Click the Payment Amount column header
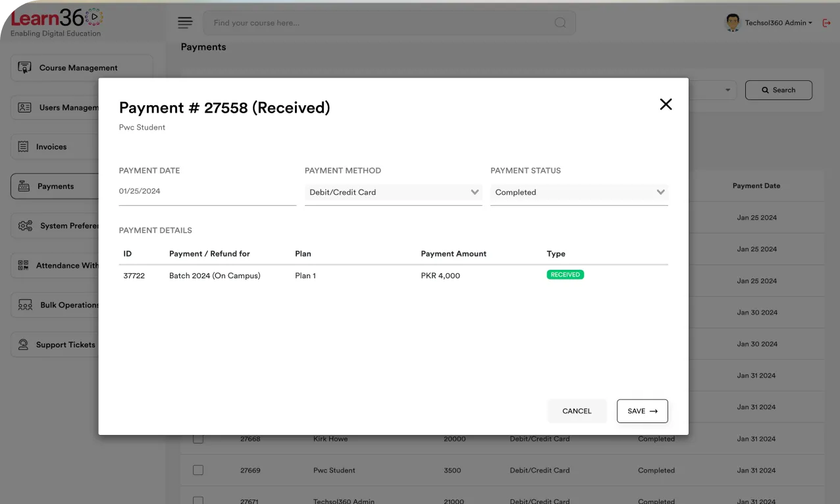This screenshot has height=504, width=840. [454, 254]
